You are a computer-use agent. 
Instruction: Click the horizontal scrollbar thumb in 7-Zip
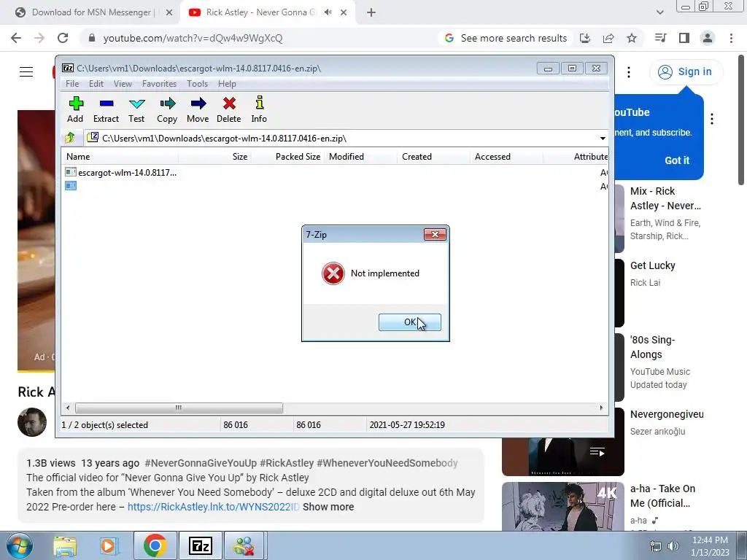coord(179,408)
